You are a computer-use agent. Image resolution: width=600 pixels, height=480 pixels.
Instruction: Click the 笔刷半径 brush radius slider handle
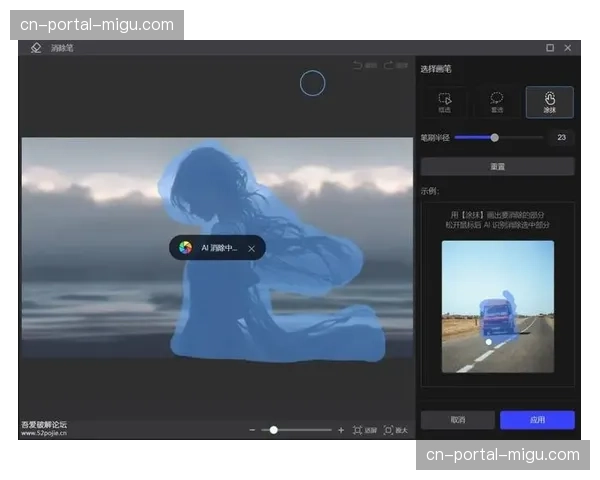pyautogui.click(x=494, y=137)
